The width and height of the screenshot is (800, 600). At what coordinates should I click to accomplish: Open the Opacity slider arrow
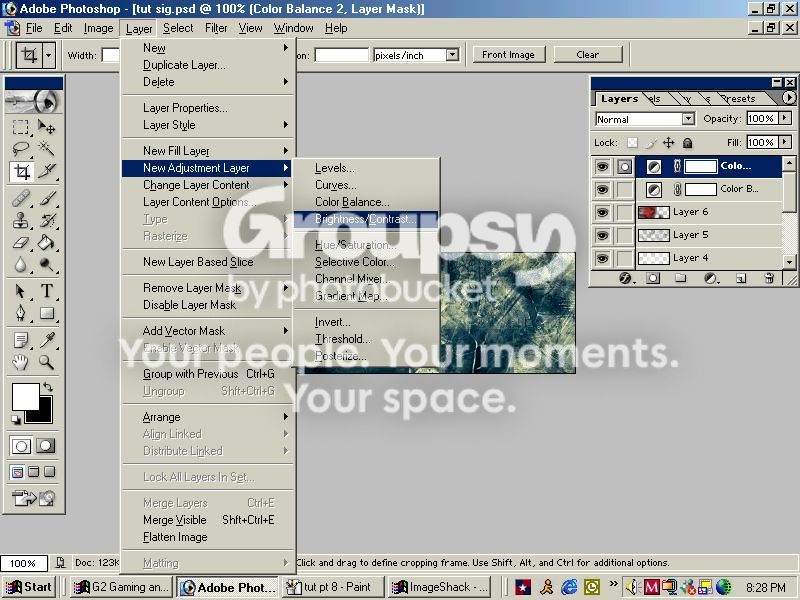785,118
